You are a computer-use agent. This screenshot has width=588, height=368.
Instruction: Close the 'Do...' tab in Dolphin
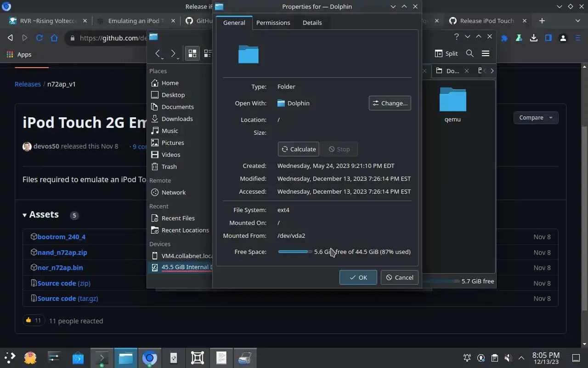click(x=467, y=70)
